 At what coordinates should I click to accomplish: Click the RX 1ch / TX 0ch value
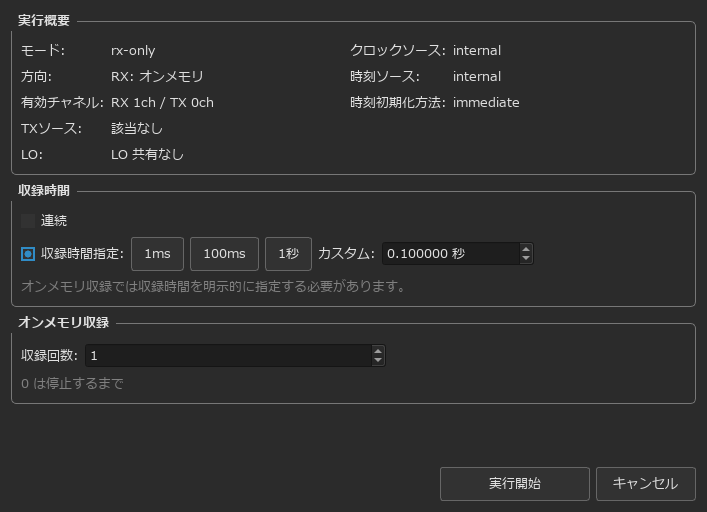click(162, 103)
